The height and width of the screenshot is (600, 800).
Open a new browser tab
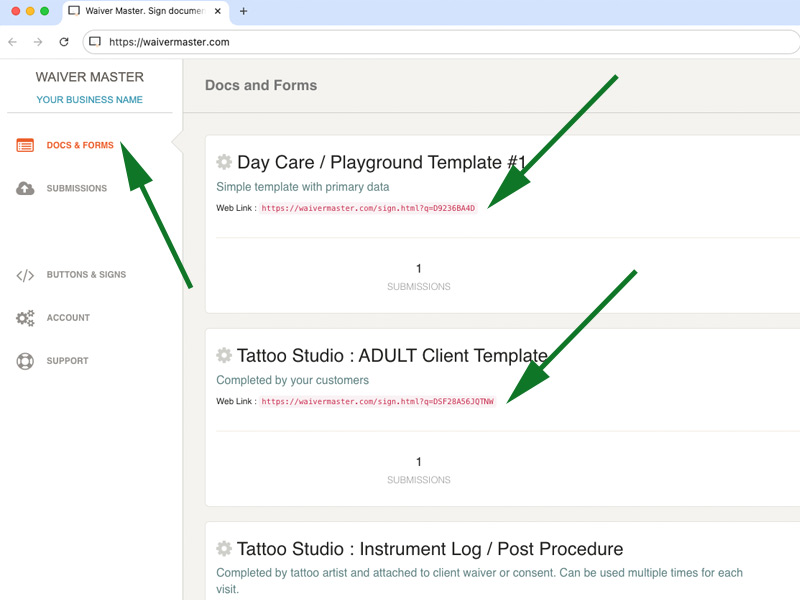tap(243, 11)
